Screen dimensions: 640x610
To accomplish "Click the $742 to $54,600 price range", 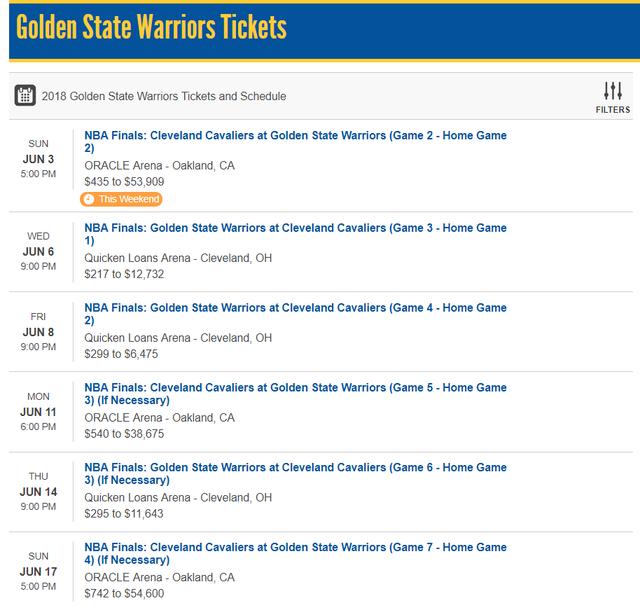I will (124, 594).
